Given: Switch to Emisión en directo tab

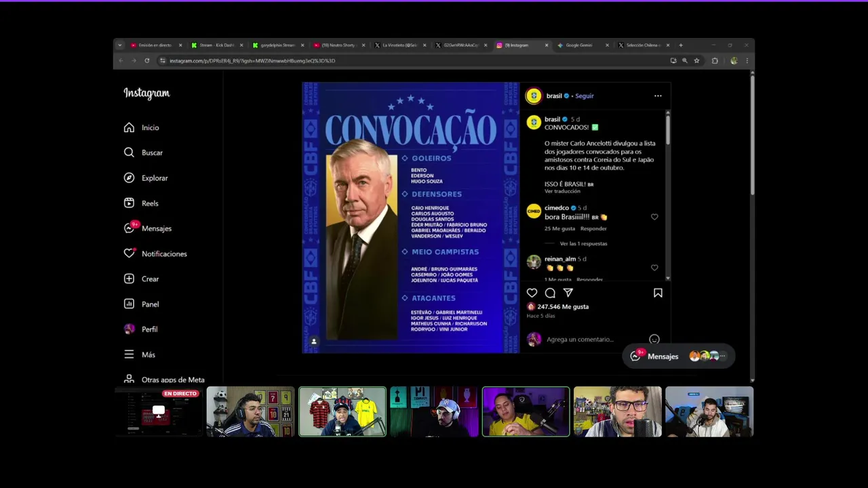Looking at the screenshot, I should (x=156, y=45).
